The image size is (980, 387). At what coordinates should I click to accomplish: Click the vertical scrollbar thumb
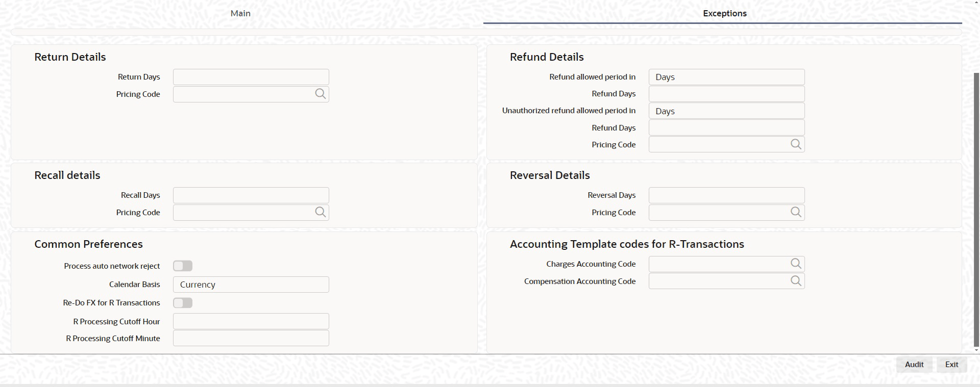click(x=976, y=209)
